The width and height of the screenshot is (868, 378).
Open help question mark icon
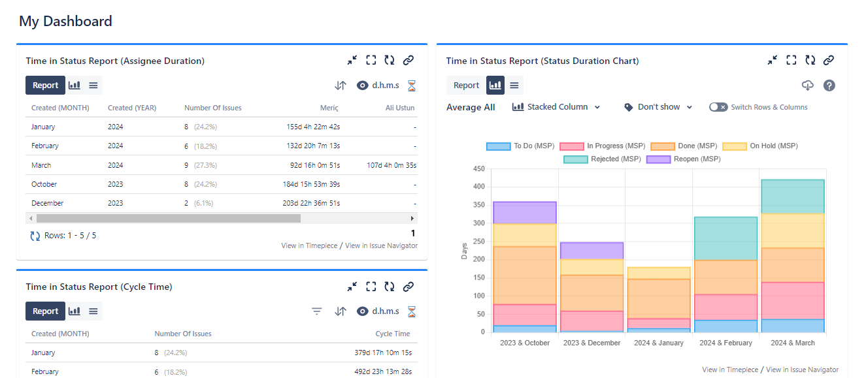point(829,86)
